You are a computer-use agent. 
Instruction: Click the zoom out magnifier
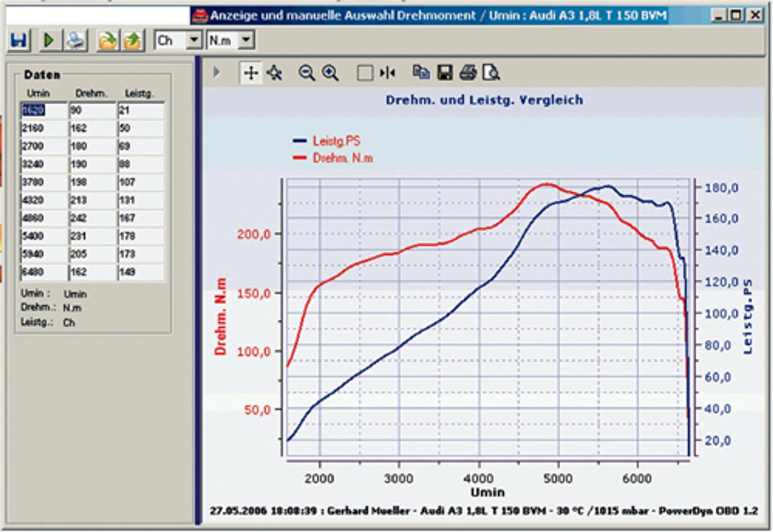(x=306, y=74)
